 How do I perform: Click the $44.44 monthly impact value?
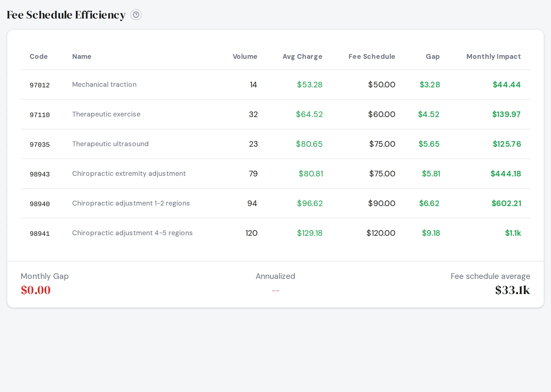coord(507,85)
